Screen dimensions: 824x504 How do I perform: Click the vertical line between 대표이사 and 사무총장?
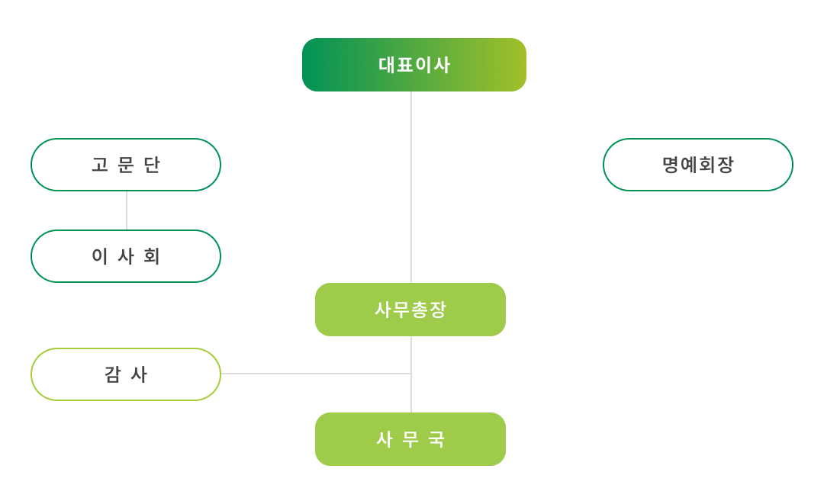click(411, 187)
